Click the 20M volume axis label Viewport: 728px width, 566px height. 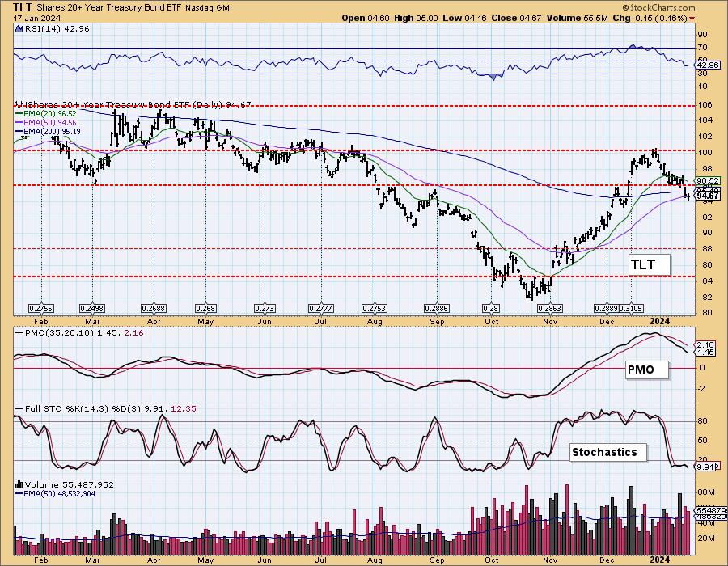coord(705,539)
